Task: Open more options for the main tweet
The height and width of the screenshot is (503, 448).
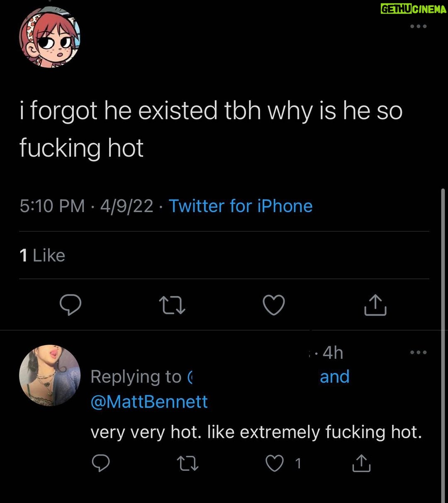Action: 418,27
